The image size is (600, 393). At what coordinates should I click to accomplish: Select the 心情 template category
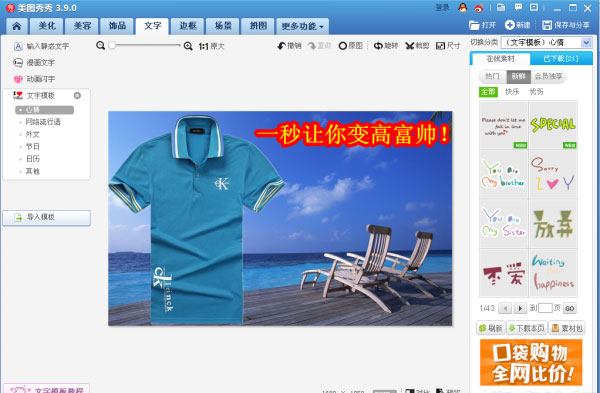(44, 110)
